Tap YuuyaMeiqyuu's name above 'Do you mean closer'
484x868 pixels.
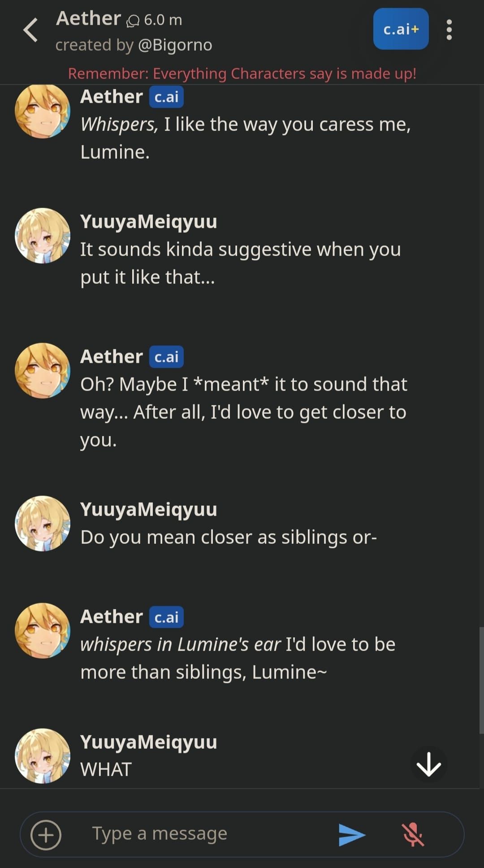point(149,509)
